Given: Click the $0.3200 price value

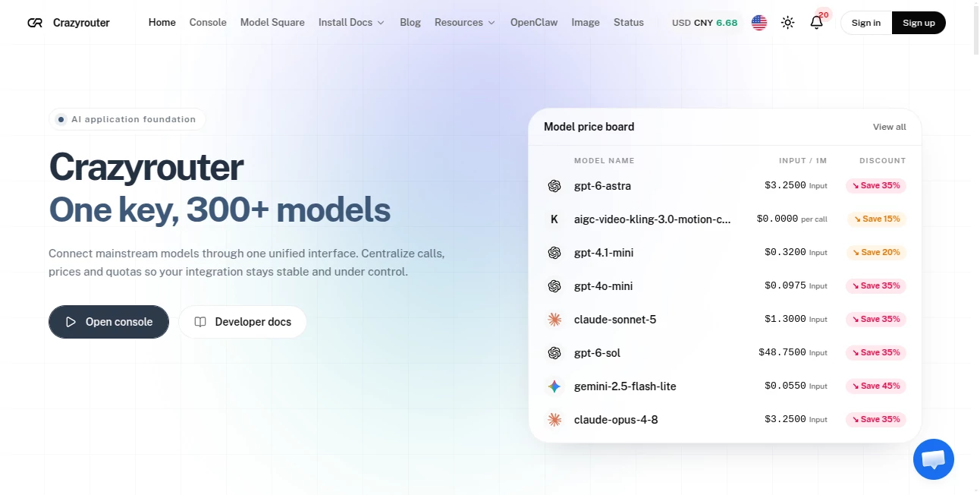Looking at the screenshot, I should pos(785,253).
